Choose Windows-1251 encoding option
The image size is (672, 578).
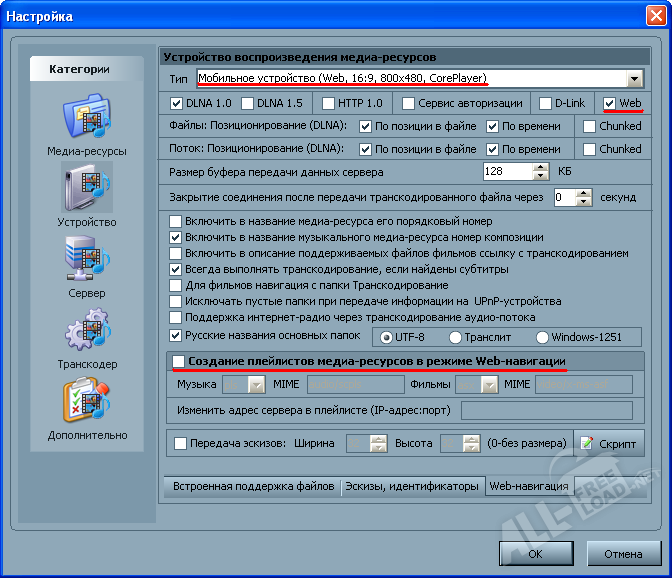(x=543, y=337)
